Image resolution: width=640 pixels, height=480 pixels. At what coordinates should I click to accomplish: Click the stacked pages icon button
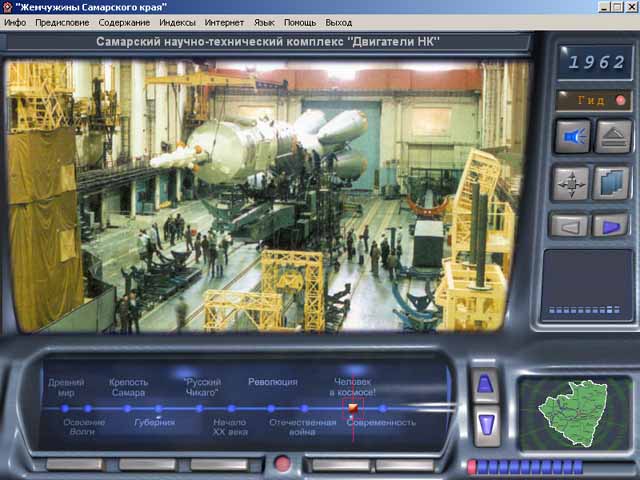click(x=611, y=183)
